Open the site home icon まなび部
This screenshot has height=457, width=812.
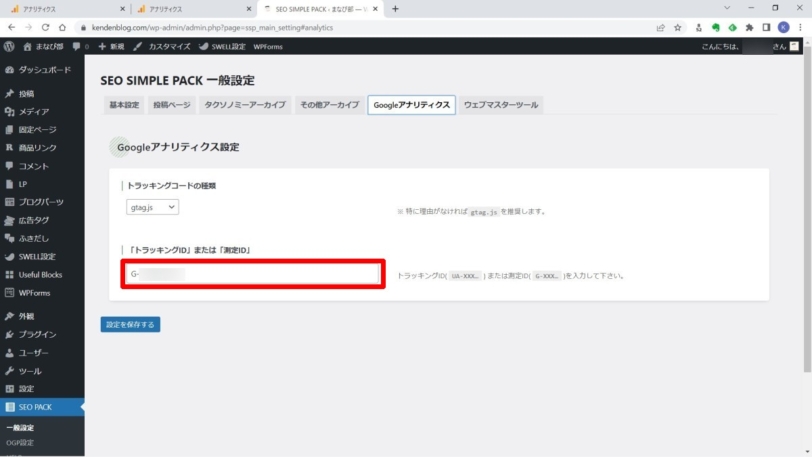pos(43,47)
